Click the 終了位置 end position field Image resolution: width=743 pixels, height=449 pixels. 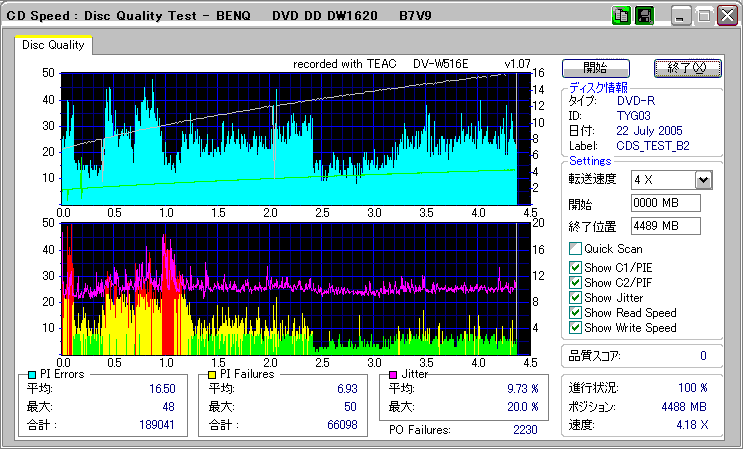[x=665, y=225]
